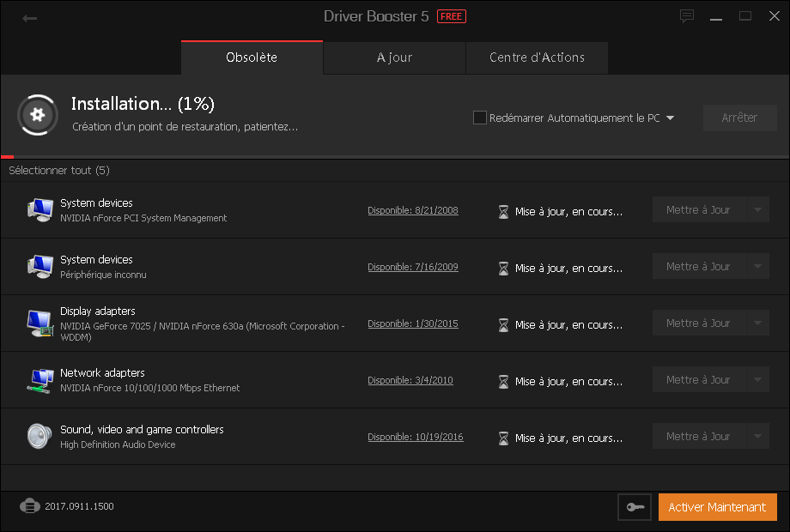The height and width of the screenshot is (532, 790).
Task: Open update dropdown arrow for GeForce 7025
Action: 757,323
